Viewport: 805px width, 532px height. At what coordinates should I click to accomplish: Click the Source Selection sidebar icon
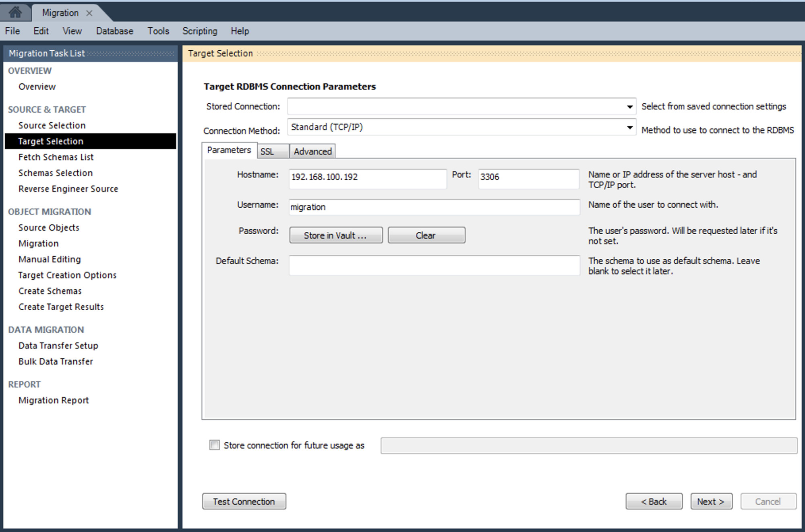(52, 125)
